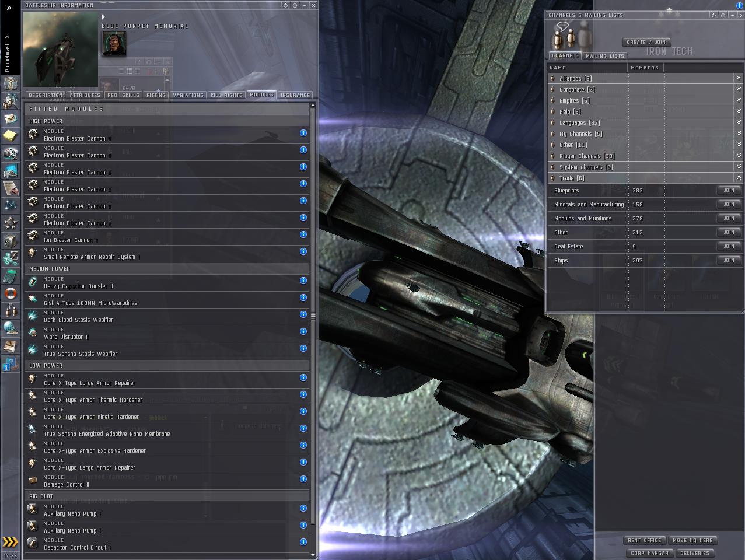Select the Auxiliary Nano Pump I first row

pos(167,510)
